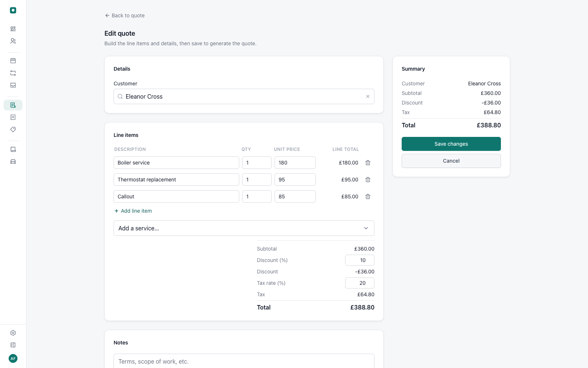Image resolution: width=588 pixels, height=368 pixels.
Task: Click the line items Total £388.80
Action: 362,307
